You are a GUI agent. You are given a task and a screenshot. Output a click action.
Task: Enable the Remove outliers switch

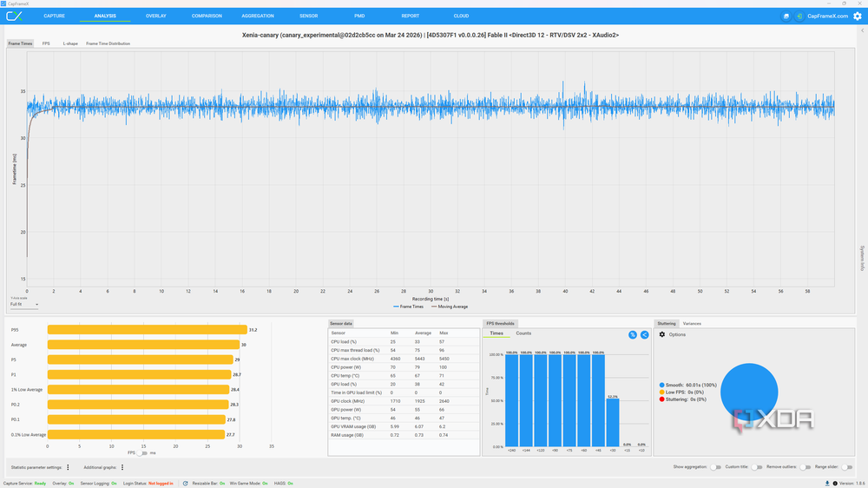(x=806, y=467)
